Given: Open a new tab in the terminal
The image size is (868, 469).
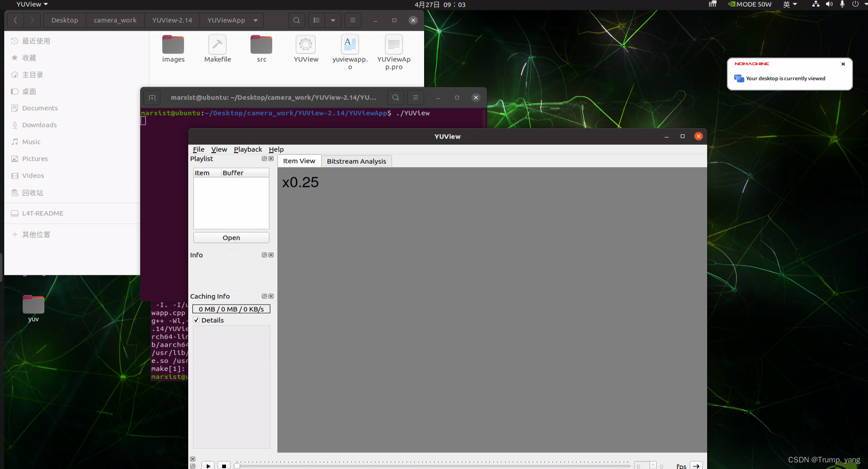Looking at the screenshot, I should tap(152, 98).
